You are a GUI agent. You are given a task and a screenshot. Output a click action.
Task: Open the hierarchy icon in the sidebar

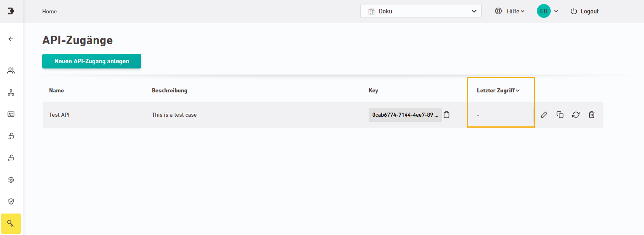[11, 93]
